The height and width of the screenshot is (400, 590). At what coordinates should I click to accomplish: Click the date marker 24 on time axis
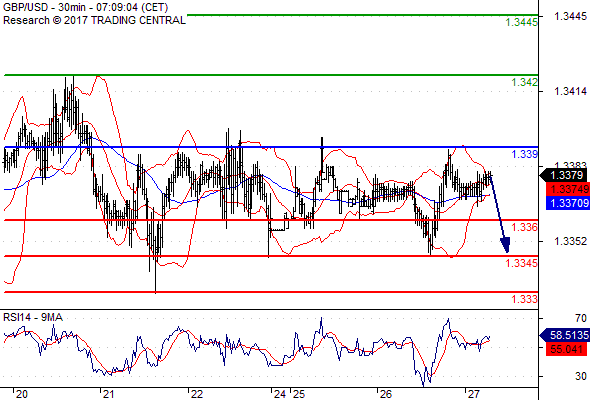[x=280, y=394]
